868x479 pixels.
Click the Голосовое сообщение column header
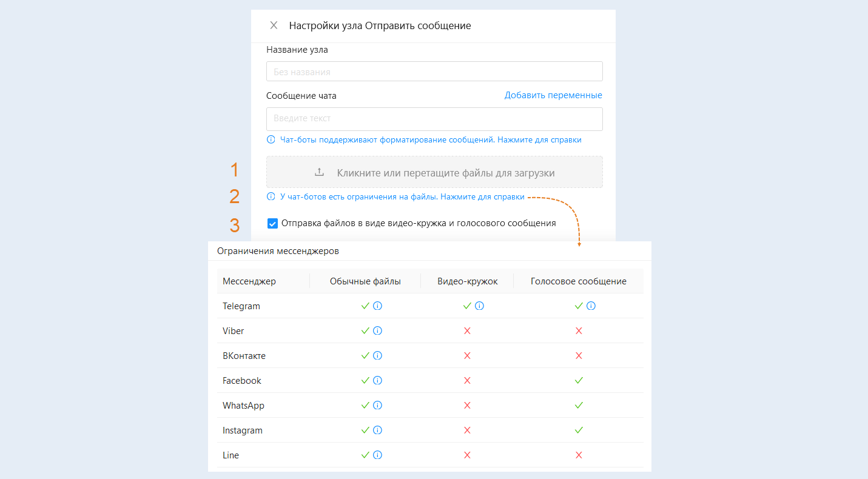coord(578,281)
